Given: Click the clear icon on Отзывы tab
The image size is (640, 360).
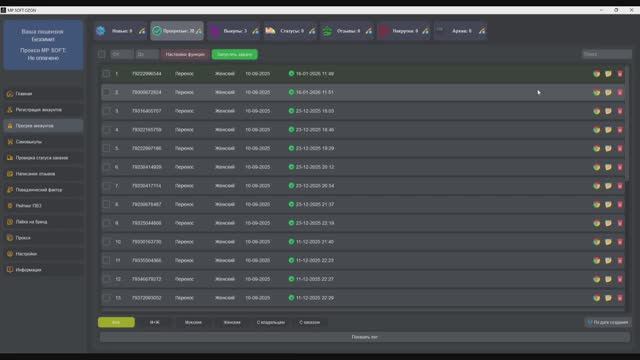Looking at the screenshot, I should pos(369,31).
